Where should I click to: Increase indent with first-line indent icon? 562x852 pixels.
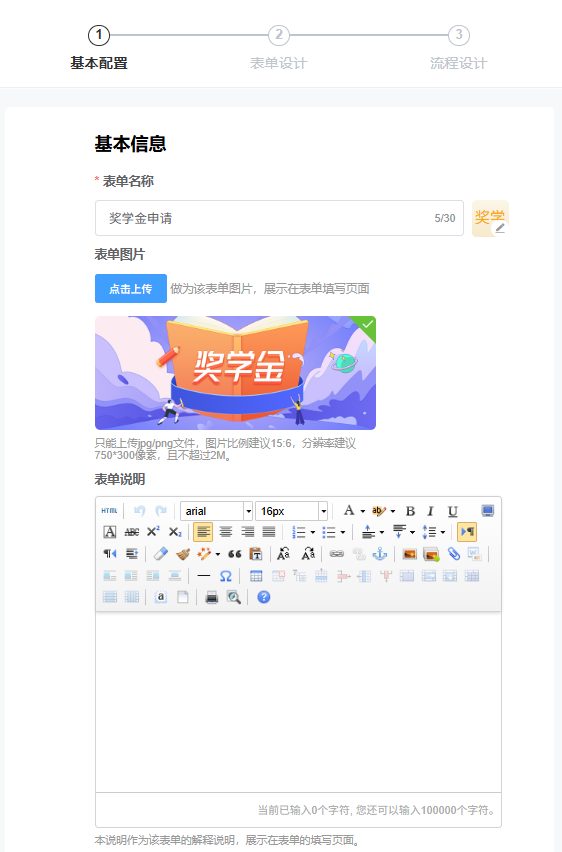[132, 554]
